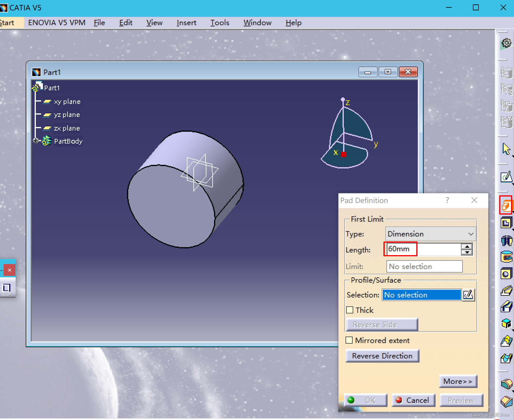Select the Slot tool icon
Image resolution: width=514 pixels, height=420 pixels.
point(506,307)
